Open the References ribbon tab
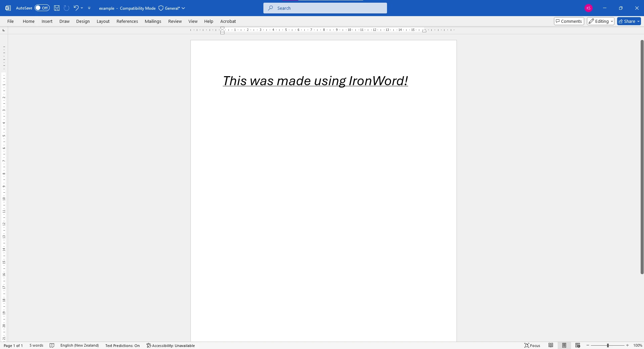Screen dimensions: 644x349 tap(127, 21)
